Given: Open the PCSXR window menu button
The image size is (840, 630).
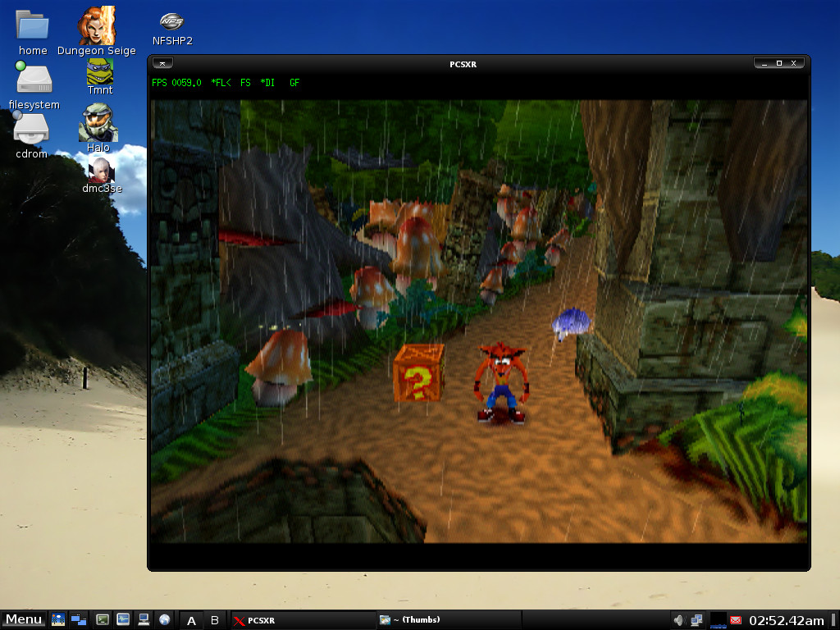Looking at the screenshot, I should pyautogui.click(x=162, y=63).
